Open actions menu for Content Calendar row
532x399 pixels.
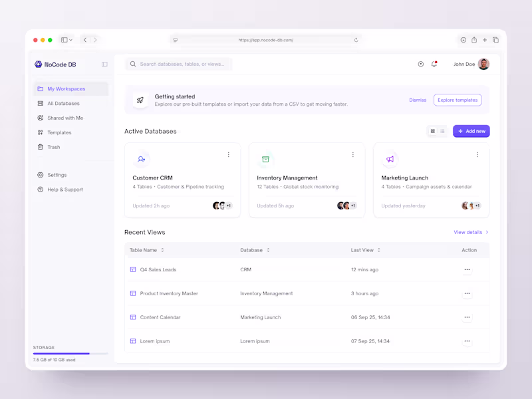[x=467, y=317]
